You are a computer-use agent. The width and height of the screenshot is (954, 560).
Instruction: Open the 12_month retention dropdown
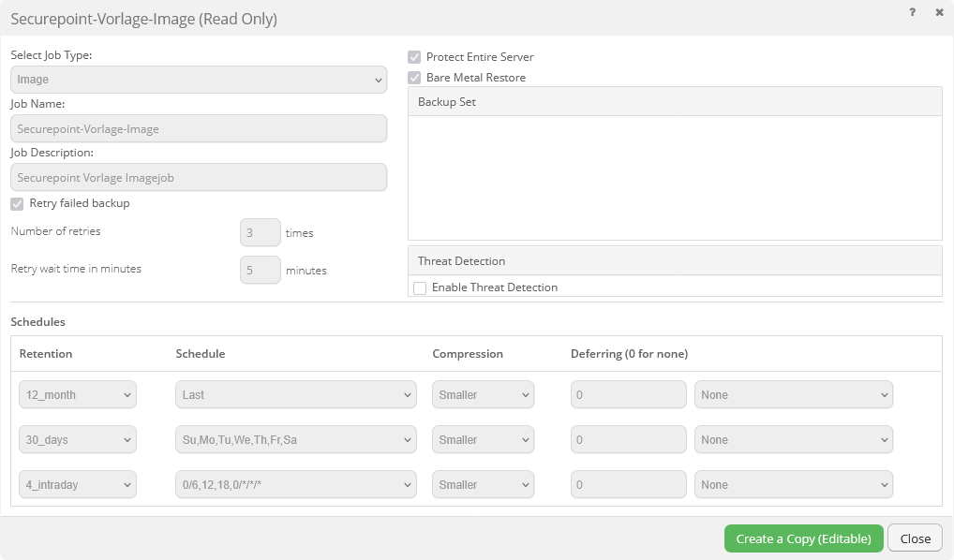pyautogui.click(x=78, y=395)
